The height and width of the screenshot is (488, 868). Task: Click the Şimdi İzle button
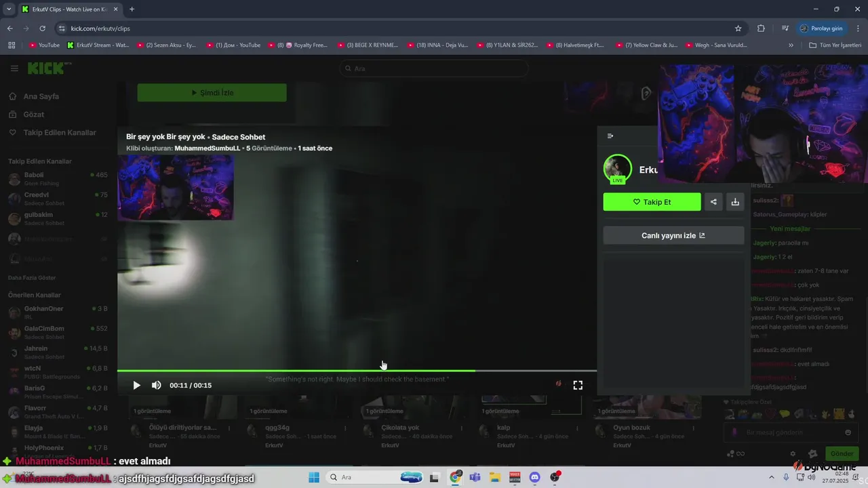212,93
